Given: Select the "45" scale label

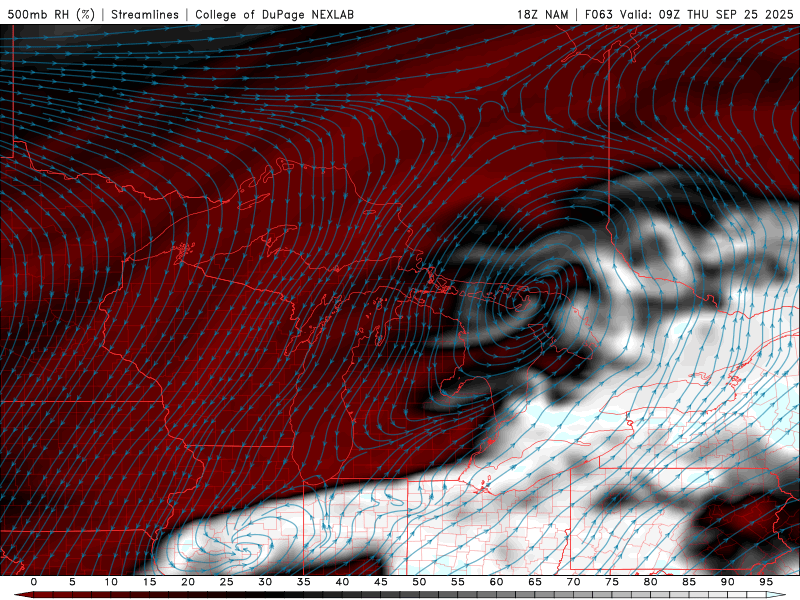Looking at the screenshot, I should (x=381, y=582).
